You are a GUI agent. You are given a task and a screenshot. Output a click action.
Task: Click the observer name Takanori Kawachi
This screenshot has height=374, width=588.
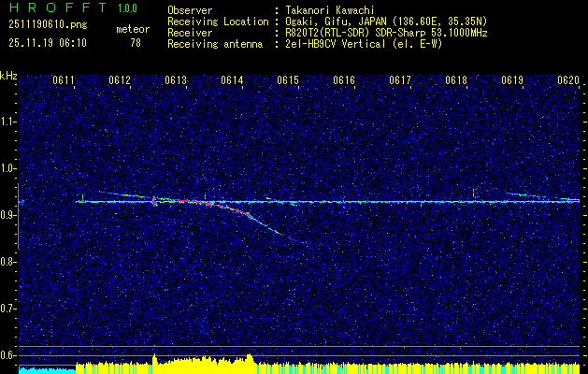coord(329,10)
